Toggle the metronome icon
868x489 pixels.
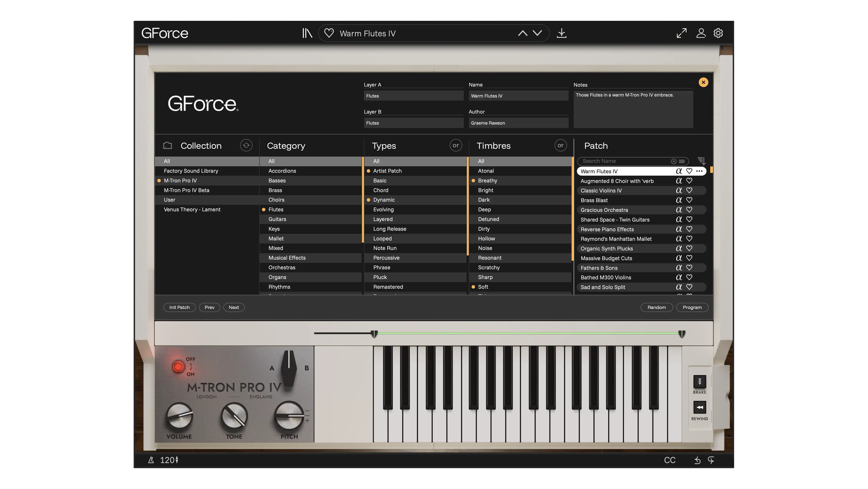click(x=151, y=460)
